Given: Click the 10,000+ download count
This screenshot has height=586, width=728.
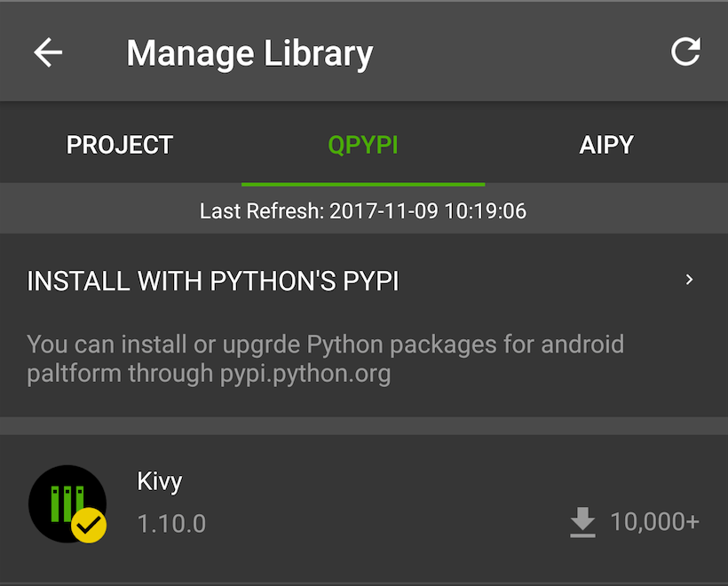Looking at the screenshot, I should [654, 522].
